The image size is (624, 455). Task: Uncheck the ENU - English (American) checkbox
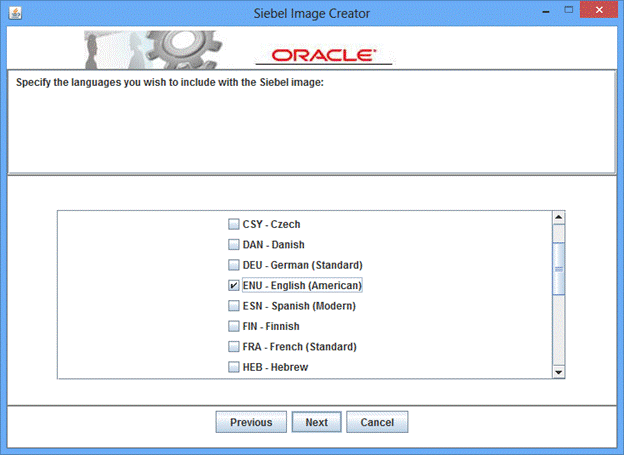click(x=234, y=285)
